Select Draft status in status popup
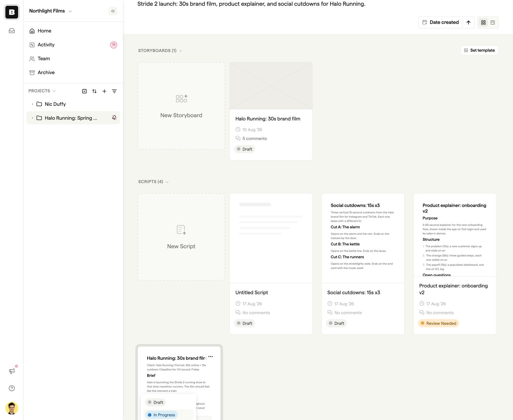This screenshot has height=420, width=513. coord(155,402)
